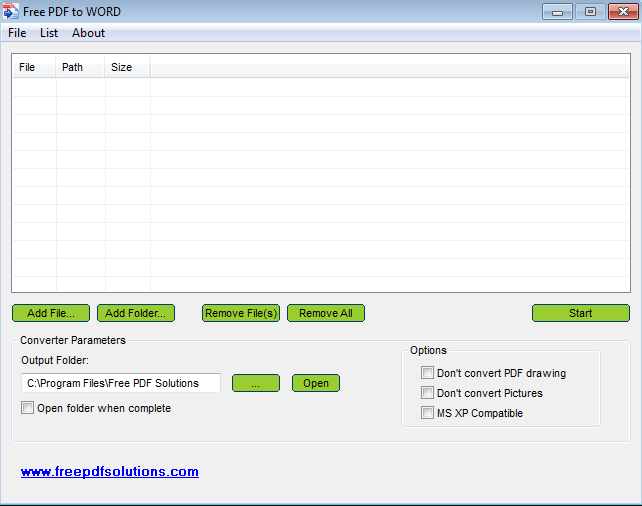Open the About menu
The width and height of the screenshot is (642, 506).
pyautogui.click(x=88, y=33)
